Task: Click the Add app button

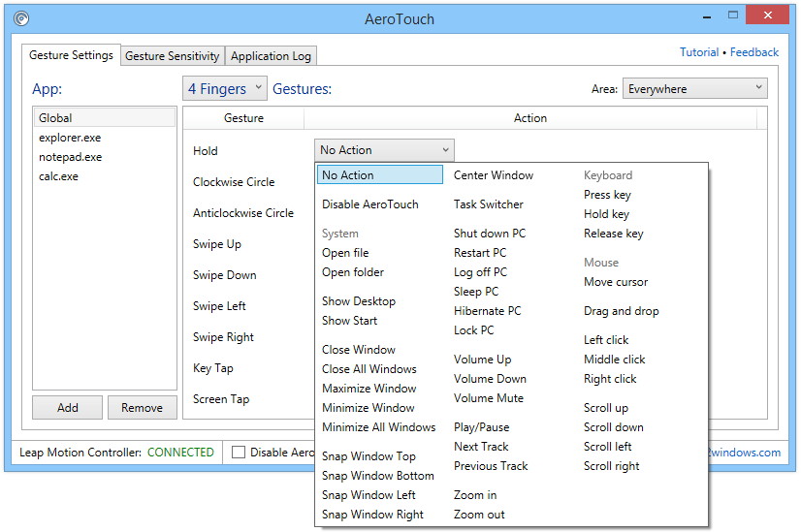Action: (68, 407)
